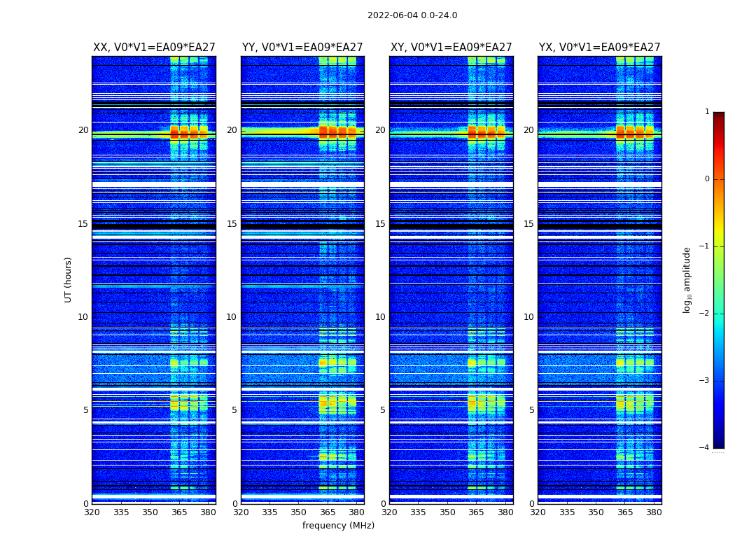This screenshot has height=560, width=735.
Task: Click the YY, V0*V1=EA09*EA27 panel title
Action: (302, 48)
